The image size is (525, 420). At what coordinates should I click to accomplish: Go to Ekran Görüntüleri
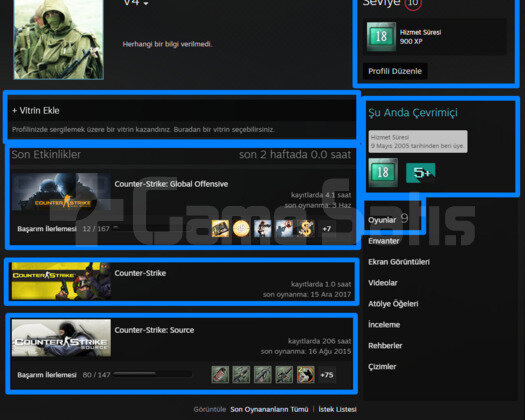pyautogui.click(x=399, y=262)
